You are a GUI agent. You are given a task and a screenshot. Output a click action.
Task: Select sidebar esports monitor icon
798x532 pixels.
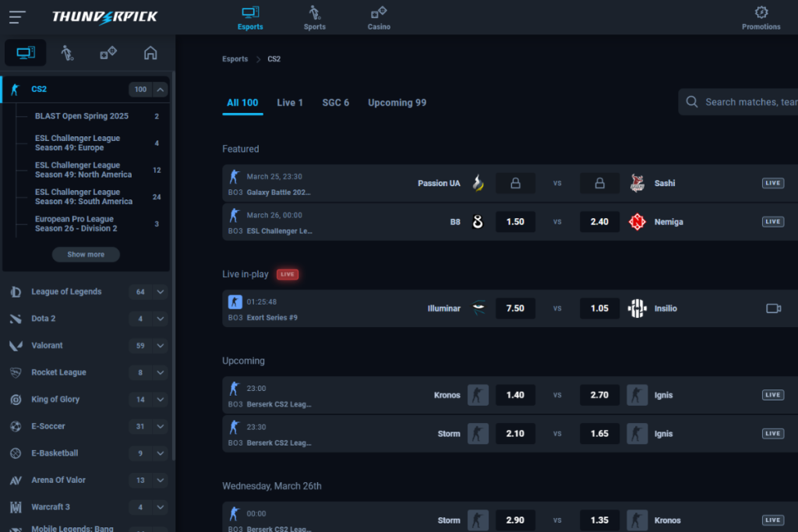(x=26, y=52)
